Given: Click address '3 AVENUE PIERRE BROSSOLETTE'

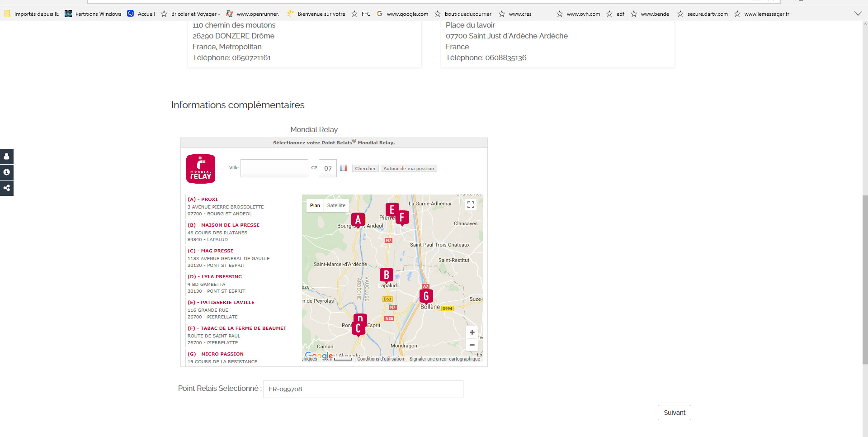Looking at the screenshot, I should pos(226,207).
